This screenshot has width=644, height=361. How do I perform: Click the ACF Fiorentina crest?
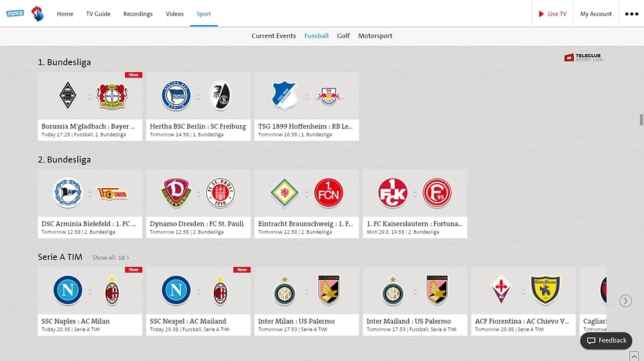pyautogui.click(x=501, y=290)
